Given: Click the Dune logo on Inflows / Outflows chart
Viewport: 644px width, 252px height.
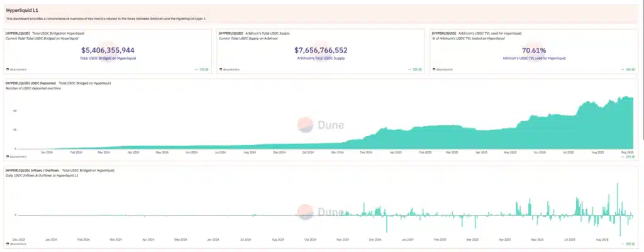Looking at the screenshot, I should pos(321,211).
